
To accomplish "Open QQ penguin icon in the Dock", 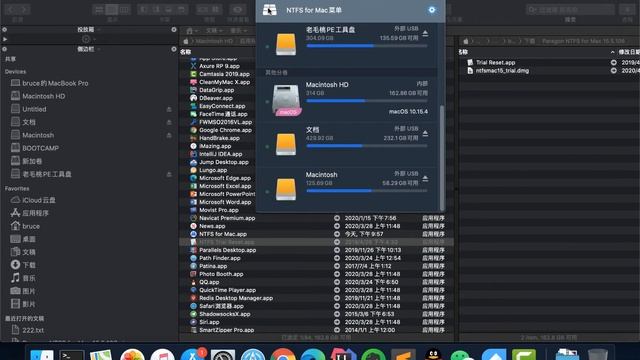I will (433, 355).
